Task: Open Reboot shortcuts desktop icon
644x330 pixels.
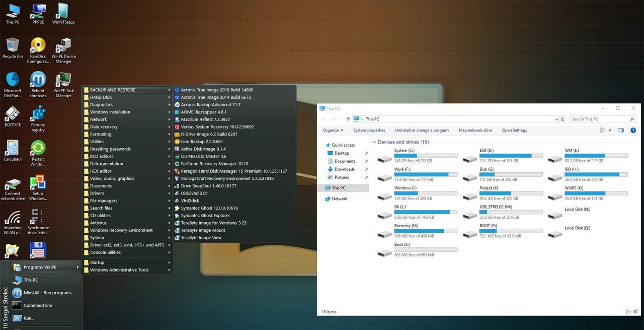Action: point(38,84)
